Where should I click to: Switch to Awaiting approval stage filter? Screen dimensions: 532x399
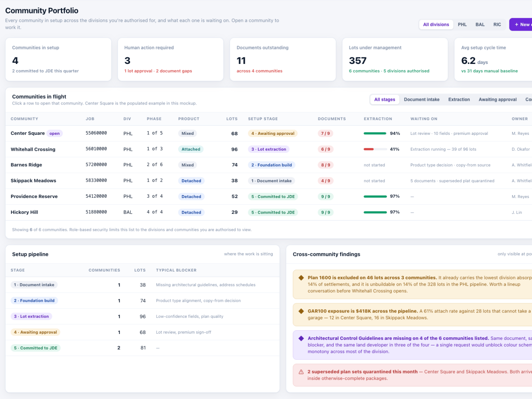[x=497, y=100]
